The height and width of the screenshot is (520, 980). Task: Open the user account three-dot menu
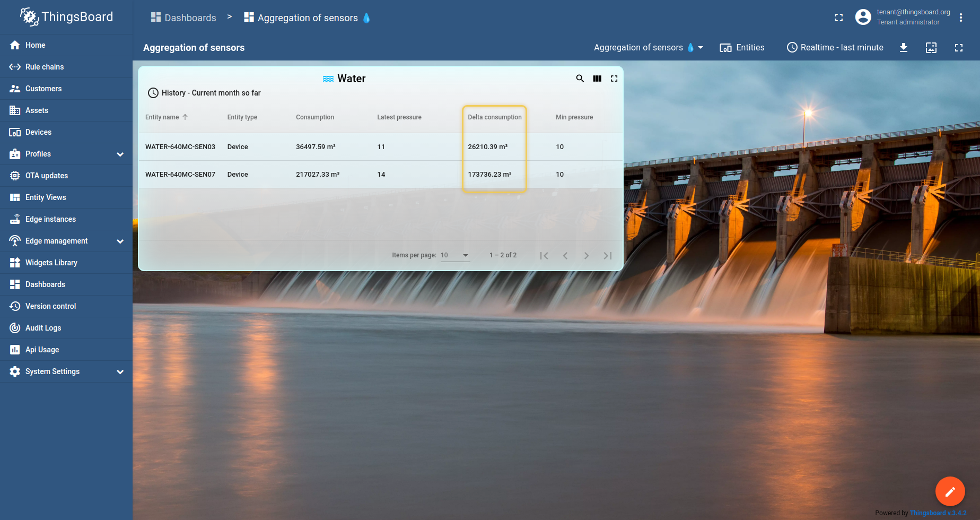click(960, 18)
